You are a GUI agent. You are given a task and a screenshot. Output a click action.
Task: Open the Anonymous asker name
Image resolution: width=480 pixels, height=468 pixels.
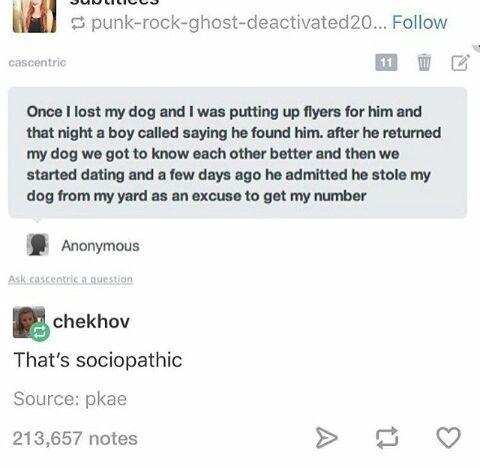[100, 246]
